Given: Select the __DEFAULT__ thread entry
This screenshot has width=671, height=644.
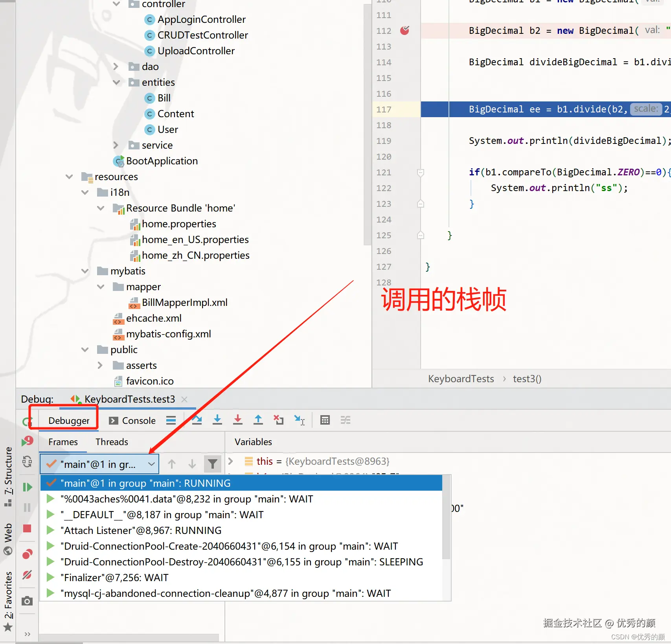Looking at the screenshot, I should [x=241, y=515].
